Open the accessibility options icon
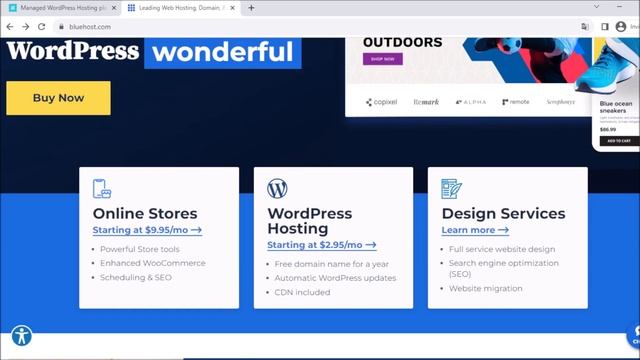 (22, 336)
